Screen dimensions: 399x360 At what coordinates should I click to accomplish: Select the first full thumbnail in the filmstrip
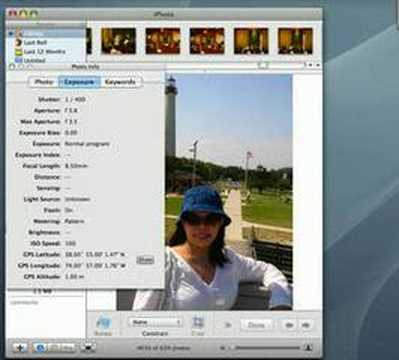tap(119, 41)
